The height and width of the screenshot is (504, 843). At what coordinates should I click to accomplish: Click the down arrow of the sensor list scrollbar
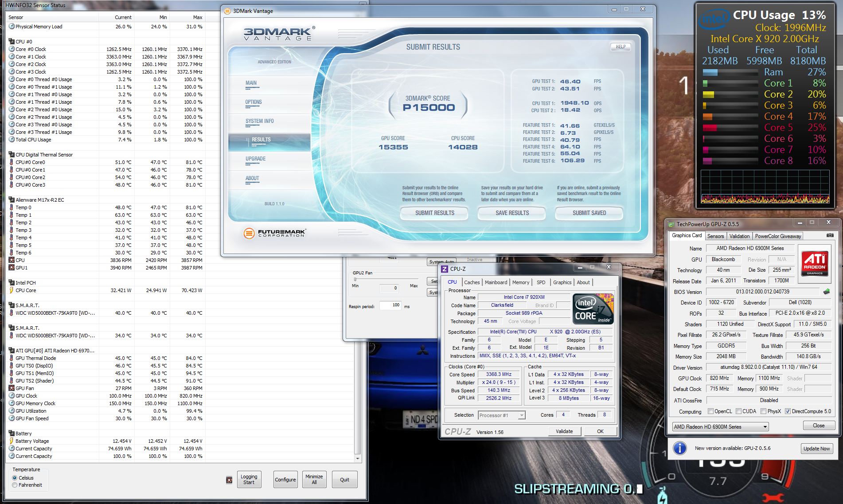(358, 458)
